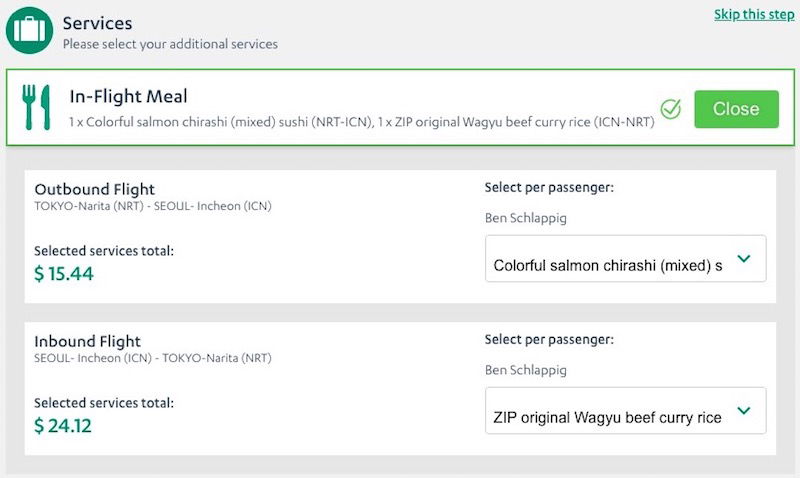Click the Outbound Flight title
This screenshot has width=800, height=478.
pos(94,189)
